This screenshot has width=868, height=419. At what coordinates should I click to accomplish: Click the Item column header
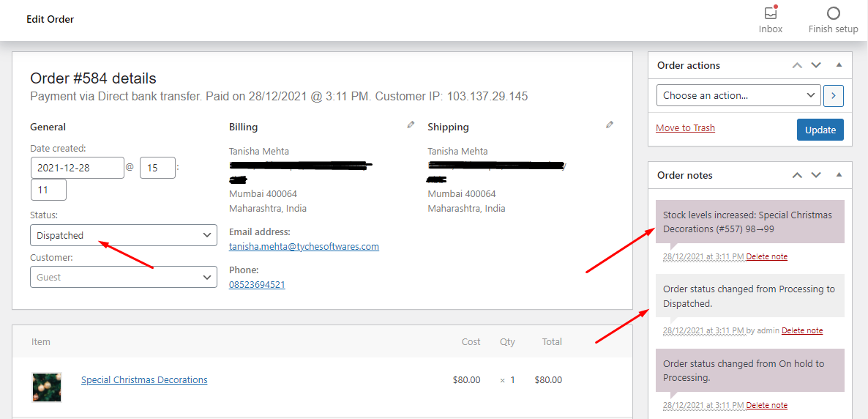[41, 341]
